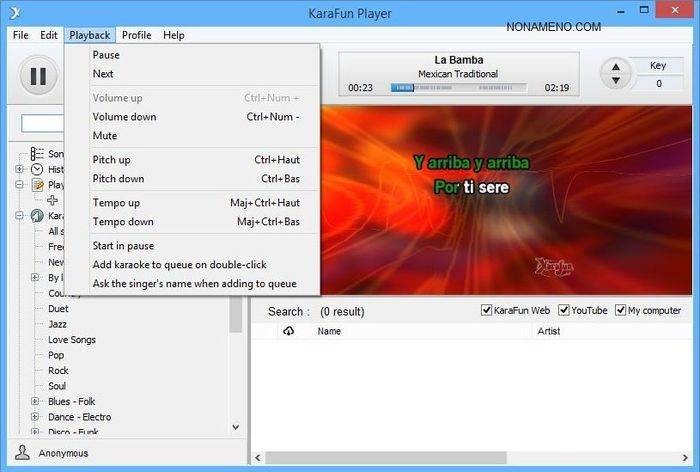The image size is (700, 472).
Task: Raise the key with the up arrow
Action: coord(616,67)
